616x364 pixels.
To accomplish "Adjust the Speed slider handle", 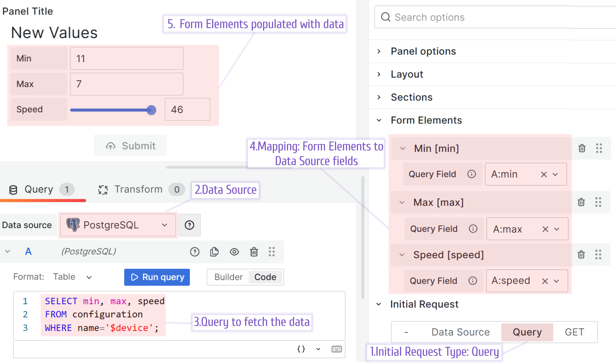I will (x=151, y=110).
